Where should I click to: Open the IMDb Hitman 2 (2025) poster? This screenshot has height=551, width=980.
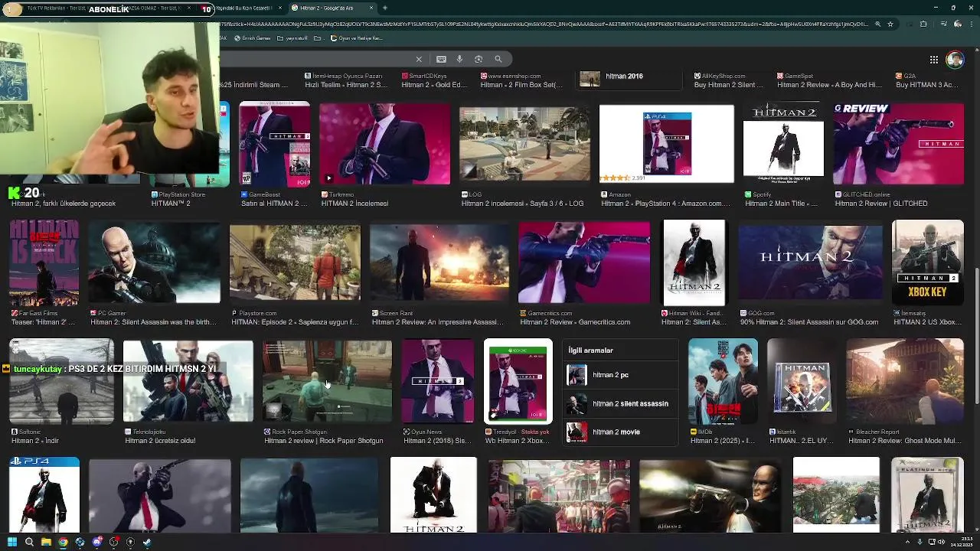point(723,382)
